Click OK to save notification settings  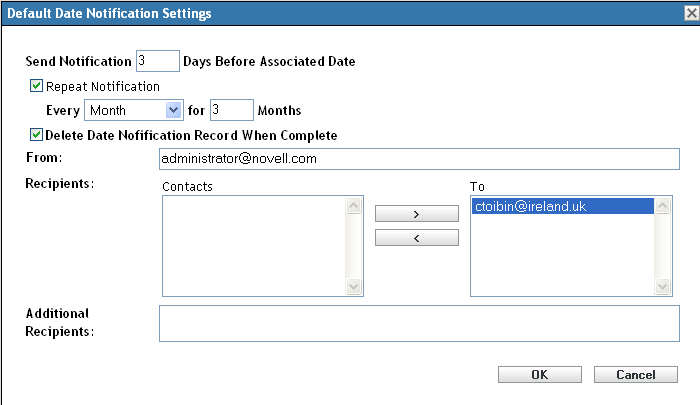click(539, 374)
